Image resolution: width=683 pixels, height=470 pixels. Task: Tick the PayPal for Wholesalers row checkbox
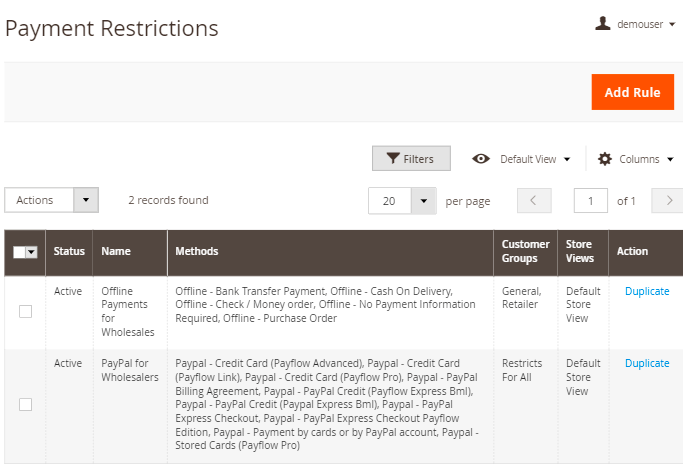coord(25,404)
